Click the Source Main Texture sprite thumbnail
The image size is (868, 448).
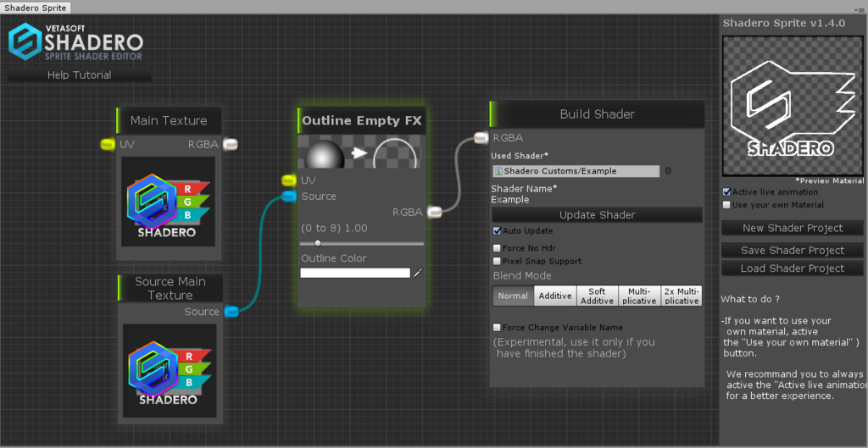170,371
